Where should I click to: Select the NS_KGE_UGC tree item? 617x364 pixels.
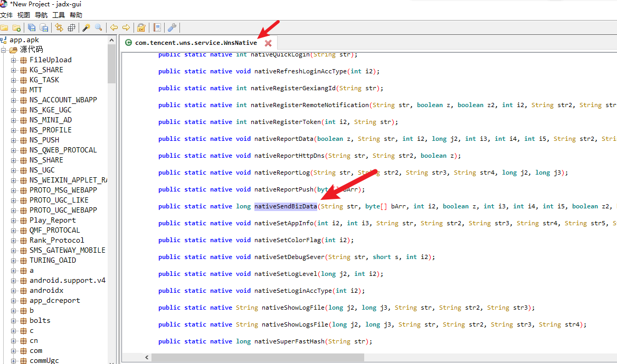[x=50, y=110]
